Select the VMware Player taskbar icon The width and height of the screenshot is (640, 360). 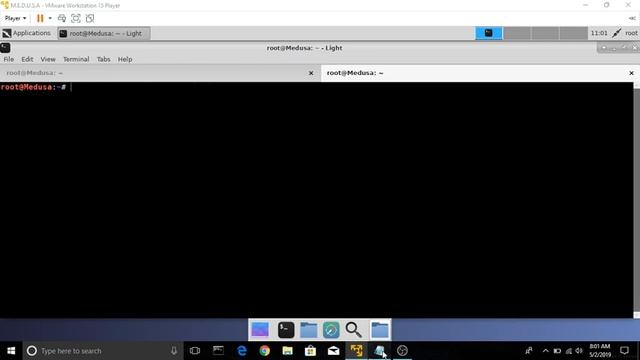[x=356, y=351]
